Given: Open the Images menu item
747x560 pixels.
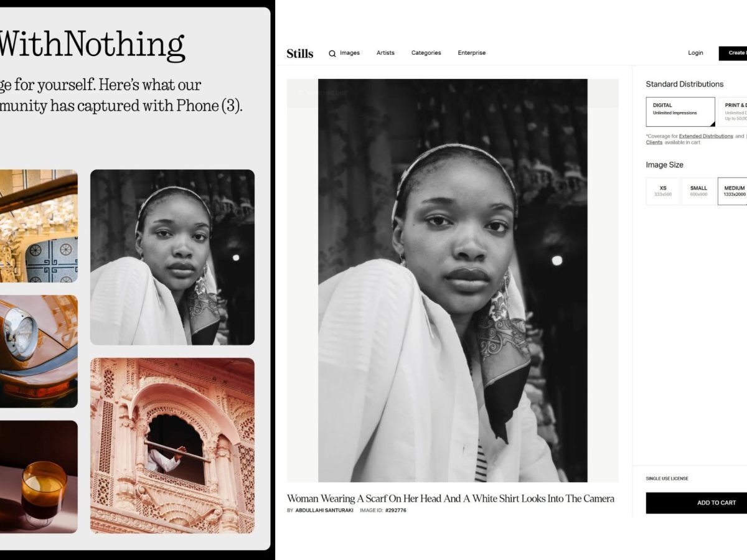Looking at the screenshot, I should (350, 53).
